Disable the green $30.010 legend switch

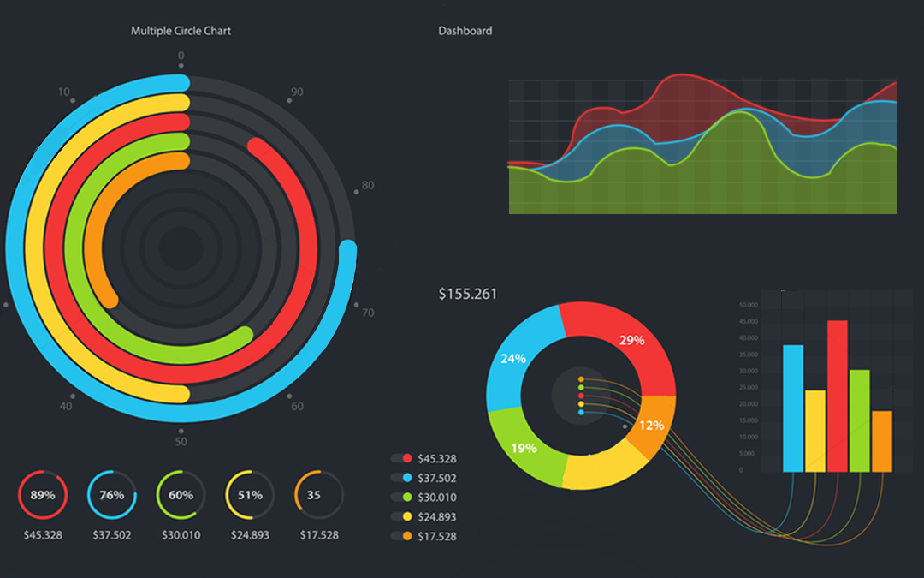click(x=401, y=498)
